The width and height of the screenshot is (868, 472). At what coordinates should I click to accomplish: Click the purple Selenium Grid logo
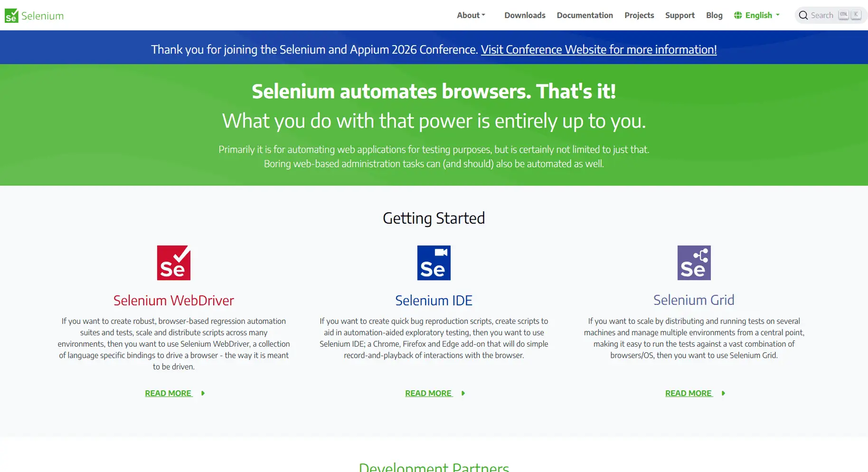pos(694,263)
